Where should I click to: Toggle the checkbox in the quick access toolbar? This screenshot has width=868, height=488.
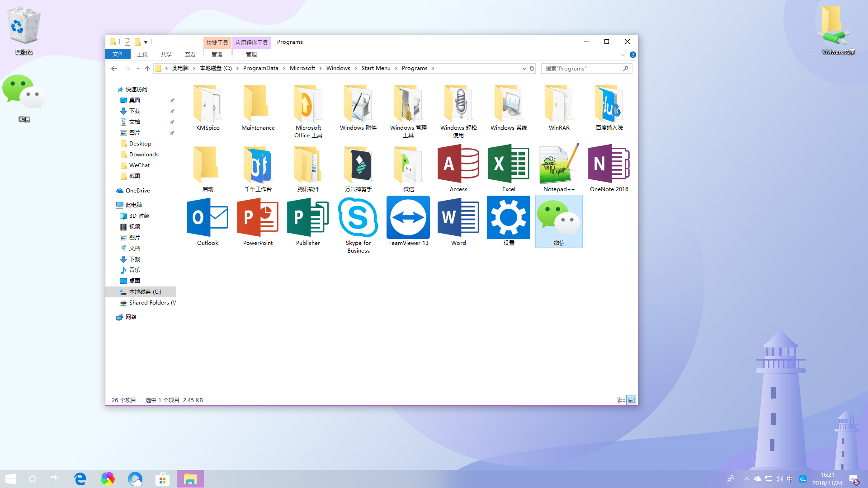point(127,42)
